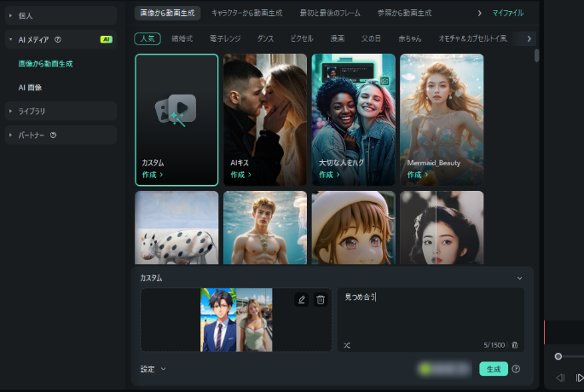Open 参照から動画生成 tab

404,13
